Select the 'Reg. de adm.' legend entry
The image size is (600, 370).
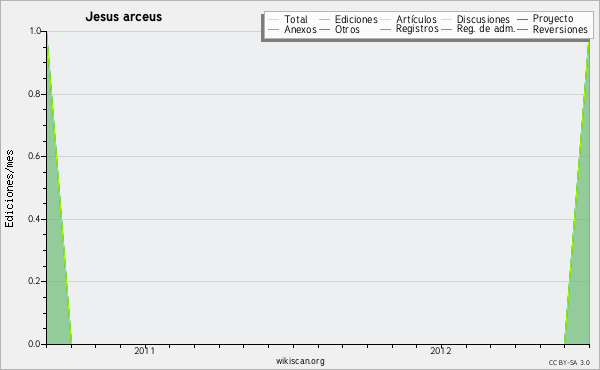[486, 29]
